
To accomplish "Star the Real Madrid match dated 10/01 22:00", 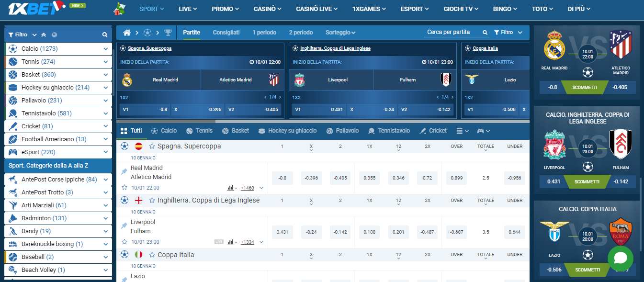I will (124, 188).
